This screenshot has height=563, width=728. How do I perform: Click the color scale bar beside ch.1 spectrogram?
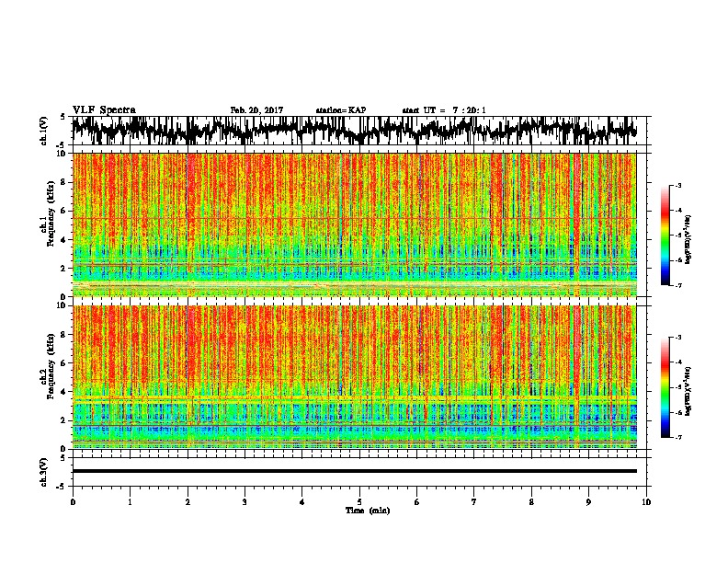pos(665,236)
